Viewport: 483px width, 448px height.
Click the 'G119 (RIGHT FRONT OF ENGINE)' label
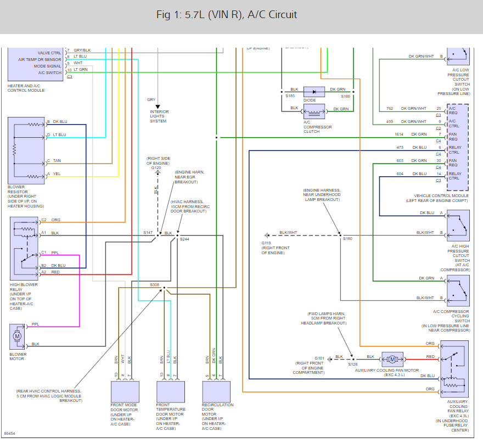276,248
